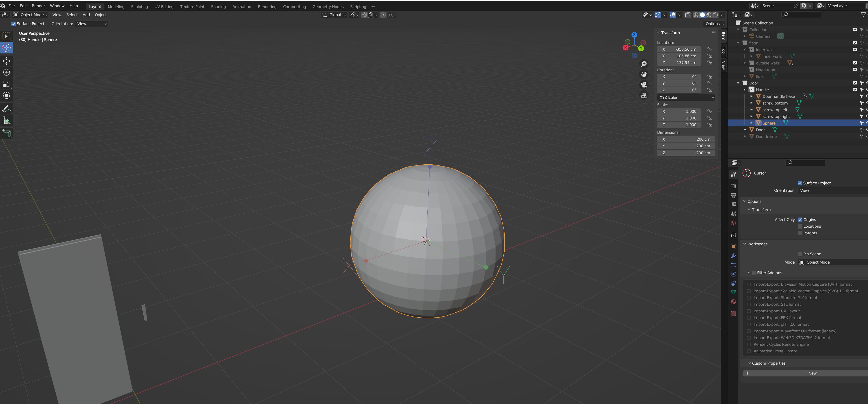Open the Object Mode dropdown in header
Viewport: 868px width, 404px height.
click(x=30, y=15)
